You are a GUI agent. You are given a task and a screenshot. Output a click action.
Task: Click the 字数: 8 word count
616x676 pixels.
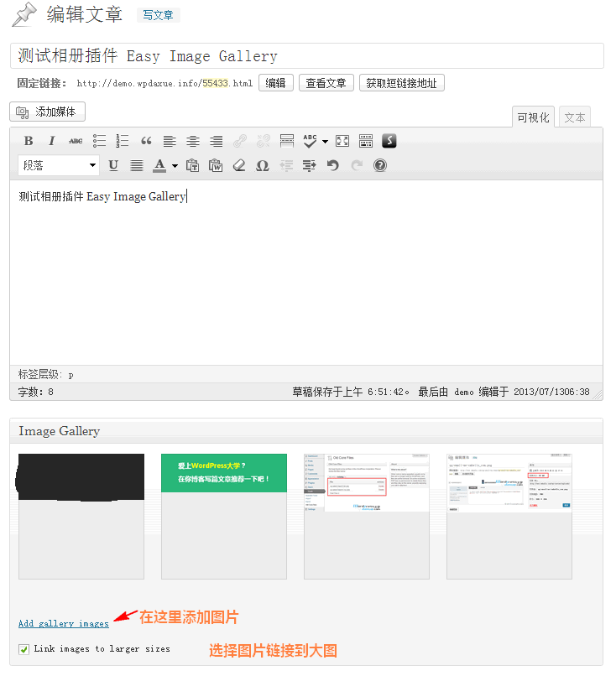coord(36,392)
